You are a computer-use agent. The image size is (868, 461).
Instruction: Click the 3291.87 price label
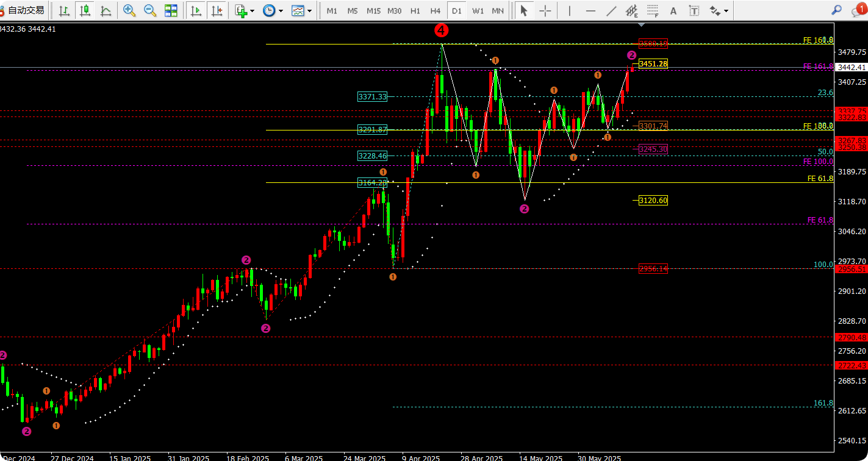coord(373,129)
